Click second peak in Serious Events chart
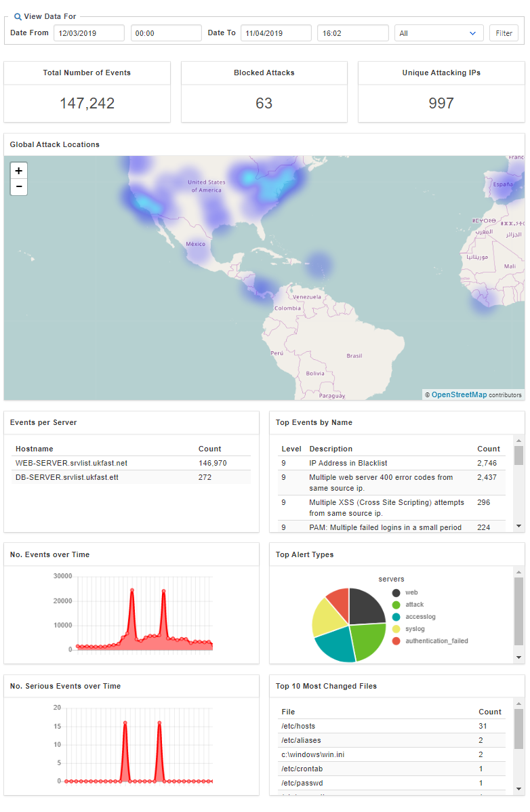 pos(159,723)
